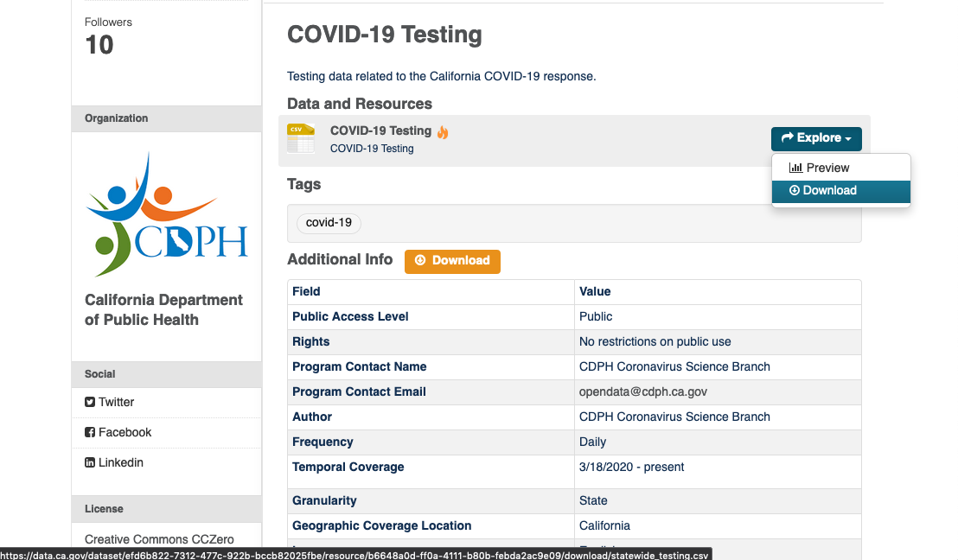The height and width of the screenshot is (560, 958).
Task: Click the Facebook icon in Social panel
Action: [90, 432]
